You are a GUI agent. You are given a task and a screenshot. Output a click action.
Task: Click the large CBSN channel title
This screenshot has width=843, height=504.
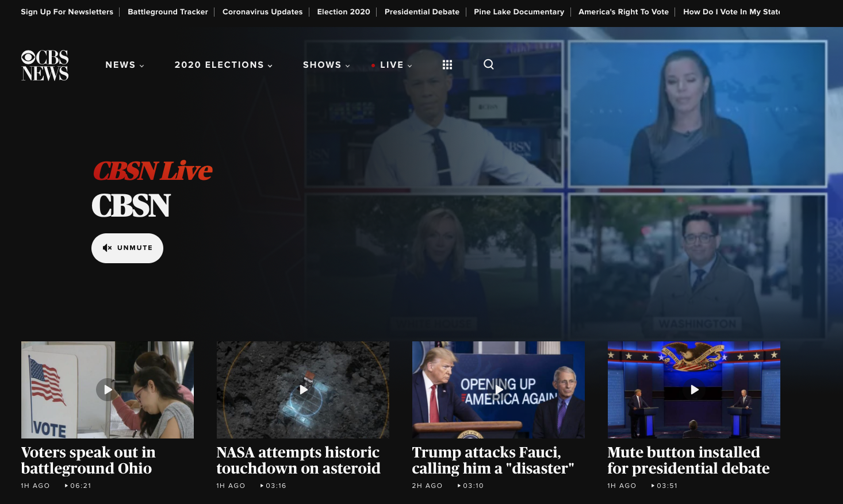click(131, 206)
